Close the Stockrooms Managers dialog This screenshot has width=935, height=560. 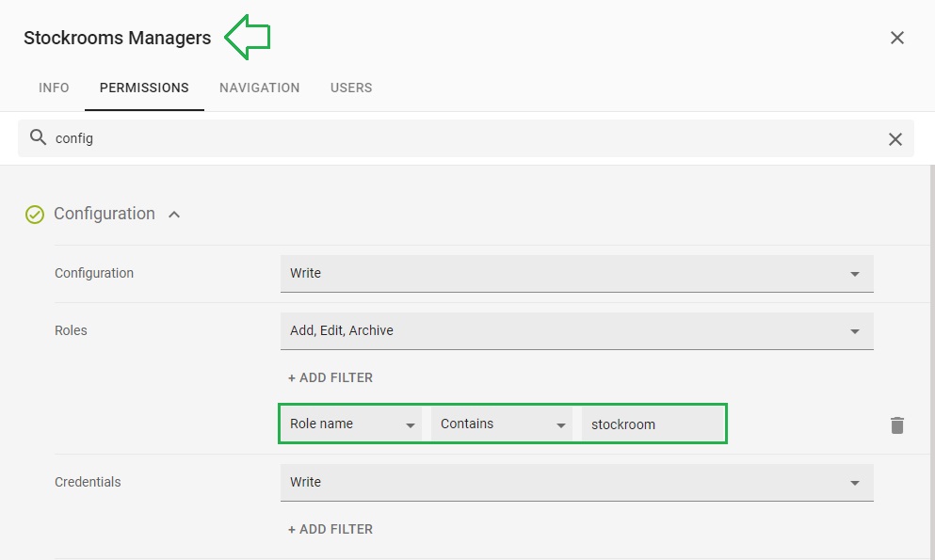(x=896, y=38)
